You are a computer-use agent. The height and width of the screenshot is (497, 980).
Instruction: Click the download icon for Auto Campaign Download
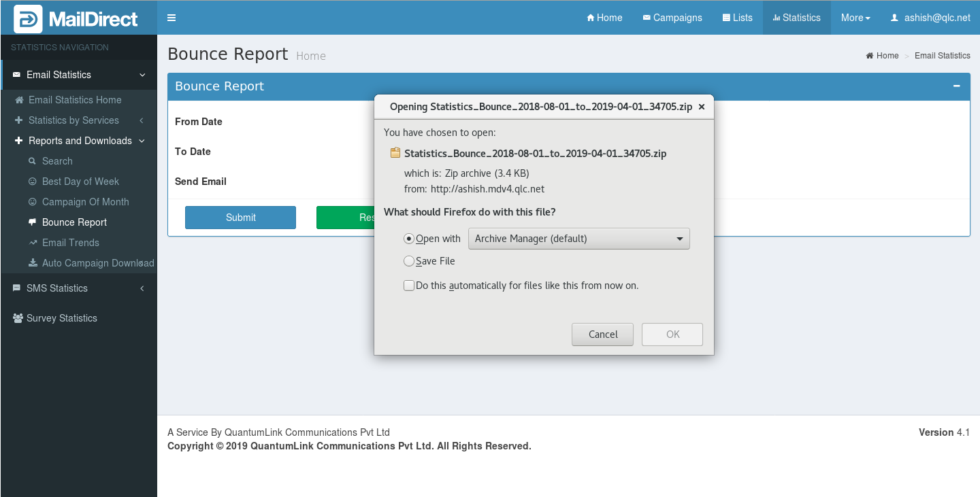coord(32,263)
